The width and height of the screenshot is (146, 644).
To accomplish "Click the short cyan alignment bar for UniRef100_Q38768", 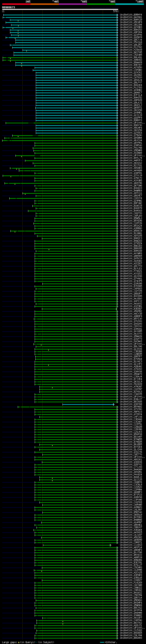I will [x=88, y=404].
